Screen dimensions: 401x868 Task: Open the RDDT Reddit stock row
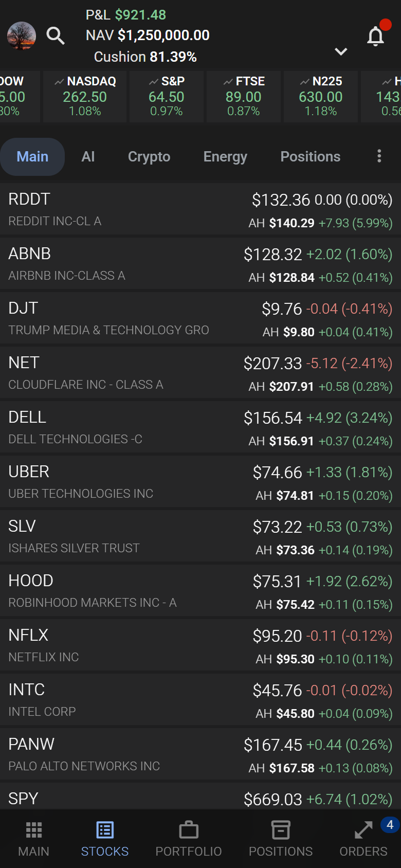click(200, 210)
